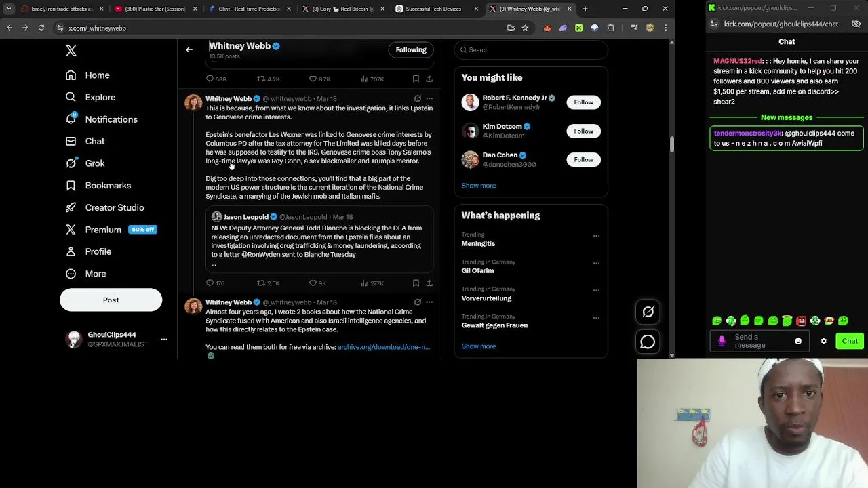Bookmark the post with 707K views
Viewport: 868px width, 488px height.
pyautogui.click(x=416, y=79)
